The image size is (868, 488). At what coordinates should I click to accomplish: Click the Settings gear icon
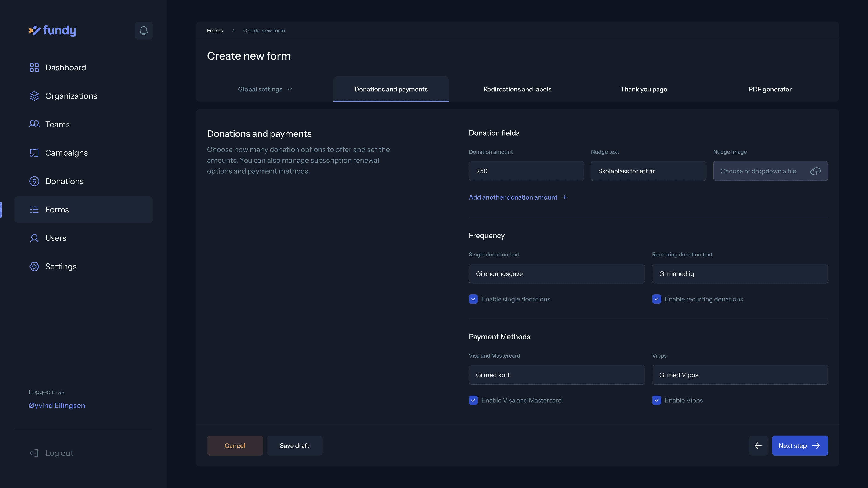34,266
